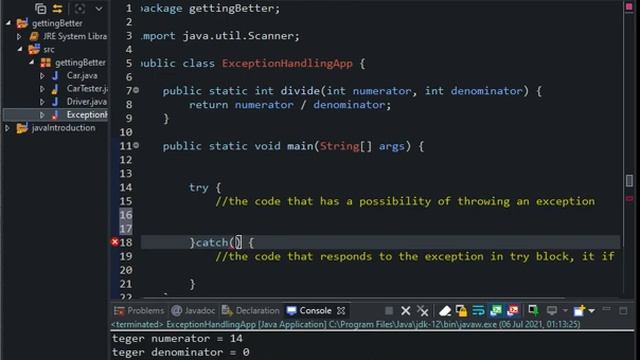Click the 'denominator = 0' console output line
This screenshot has height=360, width=640.
pyautogui.click(x=180, y=352)
